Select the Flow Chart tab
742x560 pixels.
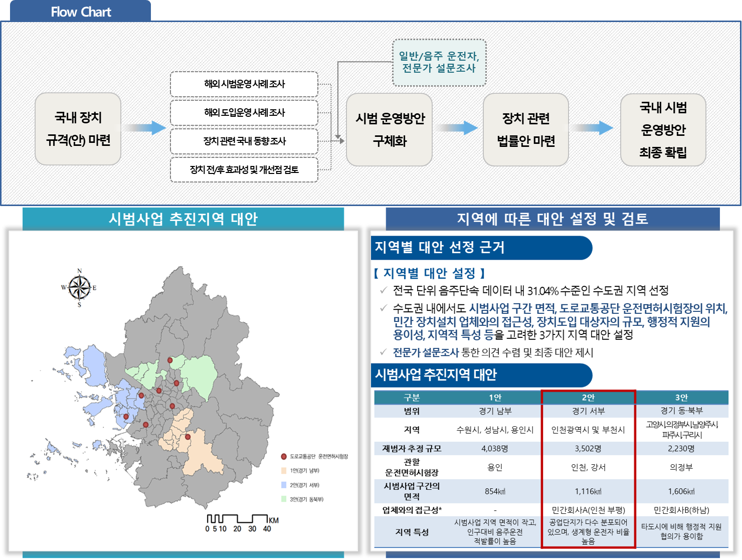pyautogui.click(x=81, y=12)
